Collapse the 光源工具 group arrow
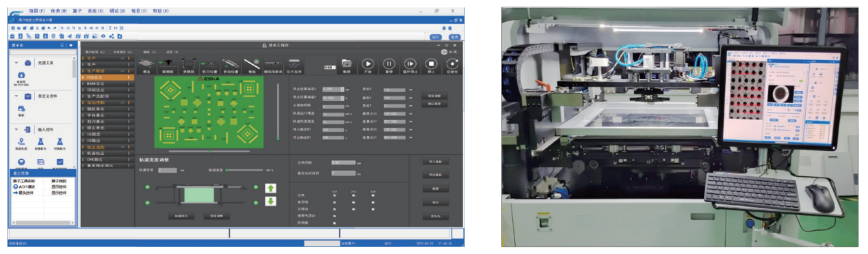This screenshot has height=254, width=868. click(x=16, y=62)
